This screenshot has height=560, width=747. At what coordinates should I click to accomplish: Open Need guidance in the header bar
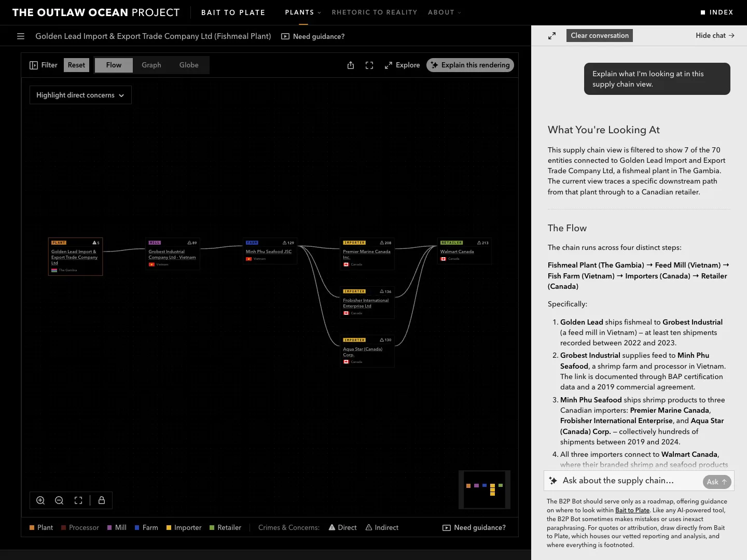pos(313,36)
